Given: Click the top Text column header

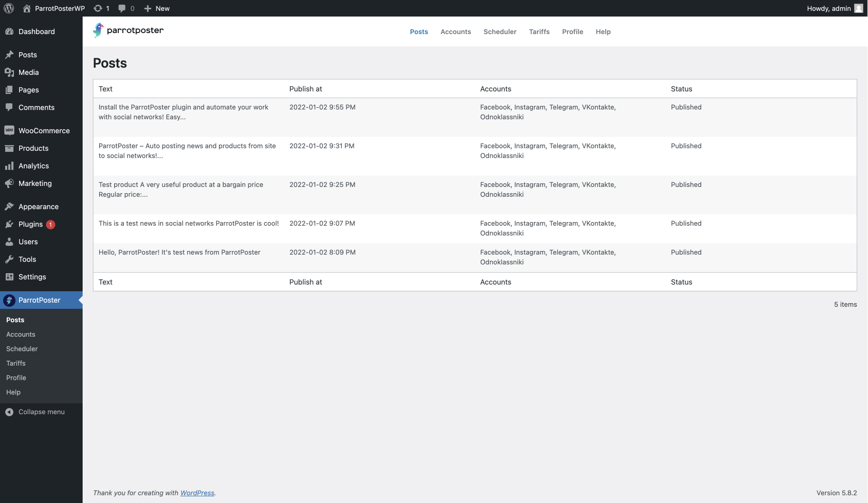Looking at the screenshot, I should pos(105,89).
